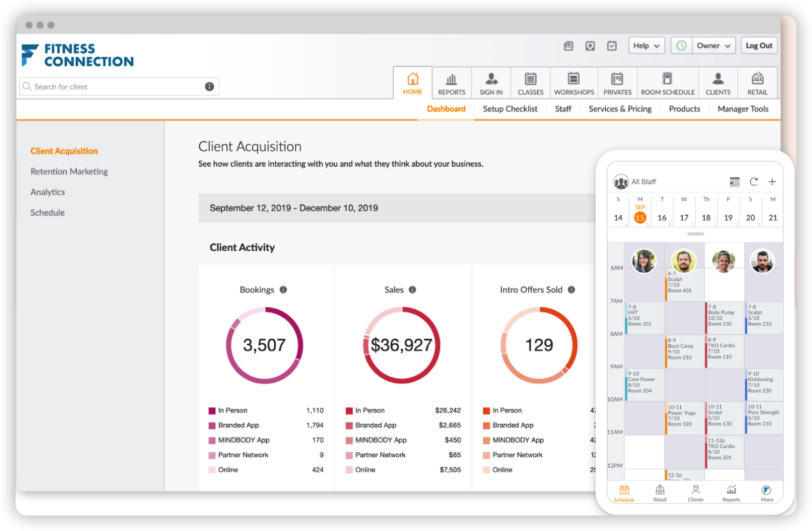Viewport: 812px width, 531px height.
Task: Click the Intro Offers donut chart 129
Action: [x=539, y=345]
